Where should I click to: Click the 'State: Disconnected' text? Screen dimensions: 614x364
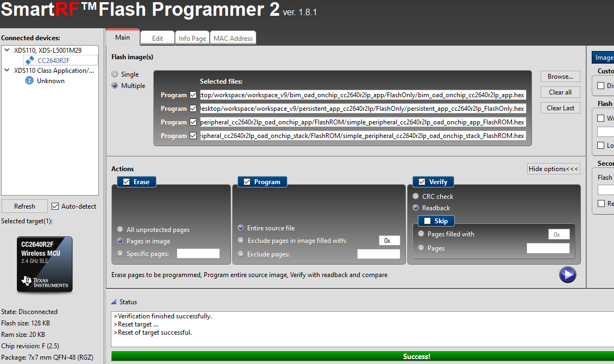coord(29,311)
